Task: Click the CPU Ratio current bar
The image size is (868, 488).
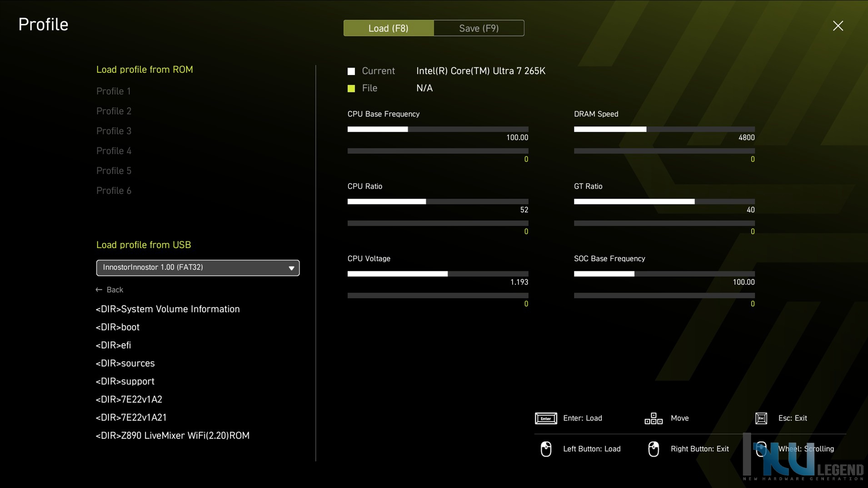Action: click(x=438, y=202)
